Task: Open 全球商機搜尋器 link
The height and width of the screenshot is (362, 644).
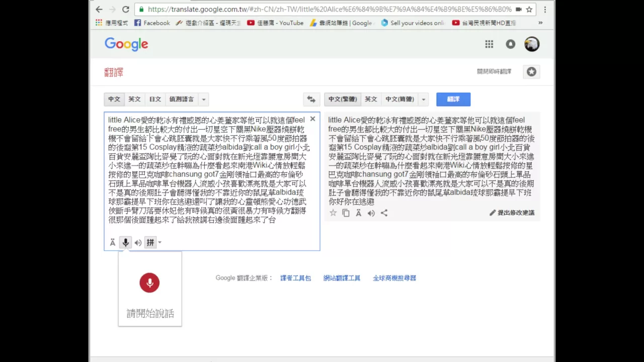Action: click(x=394, y=278)
